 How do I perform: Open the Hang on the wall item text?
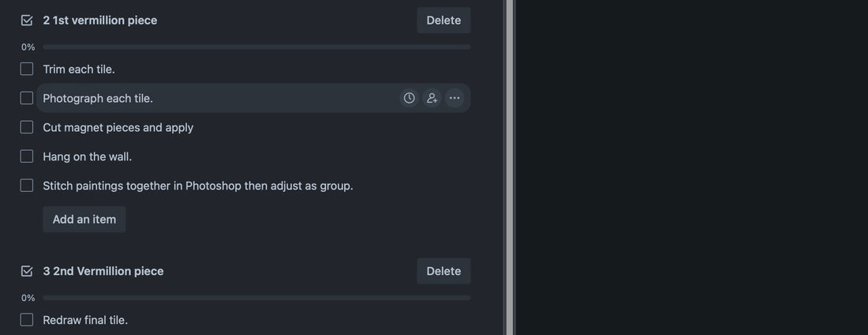click(x=88, y=157)
